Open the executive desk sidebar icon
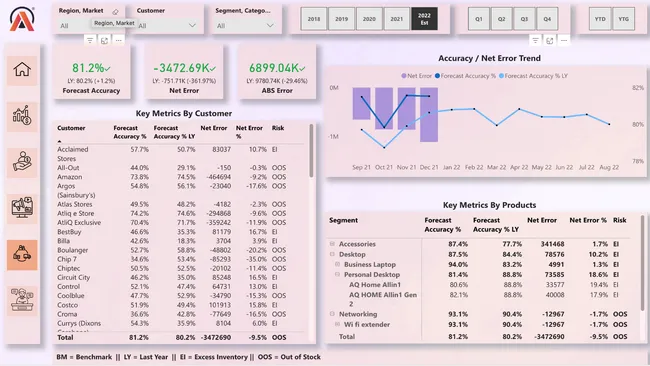This screenshot has height=366, width=650. [x=22, y=300]
